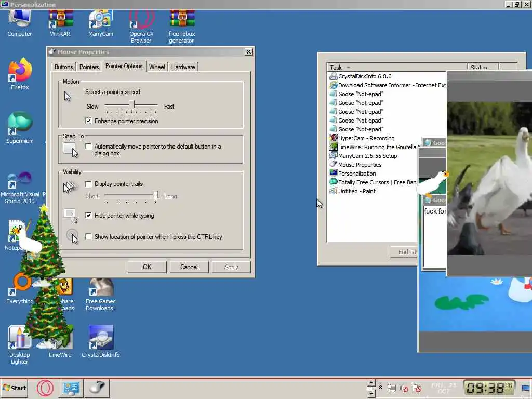Open the Opera GX Browser shortcut
Image resolution: width=532 pixels, height=399 pixels.
[141, 26]
